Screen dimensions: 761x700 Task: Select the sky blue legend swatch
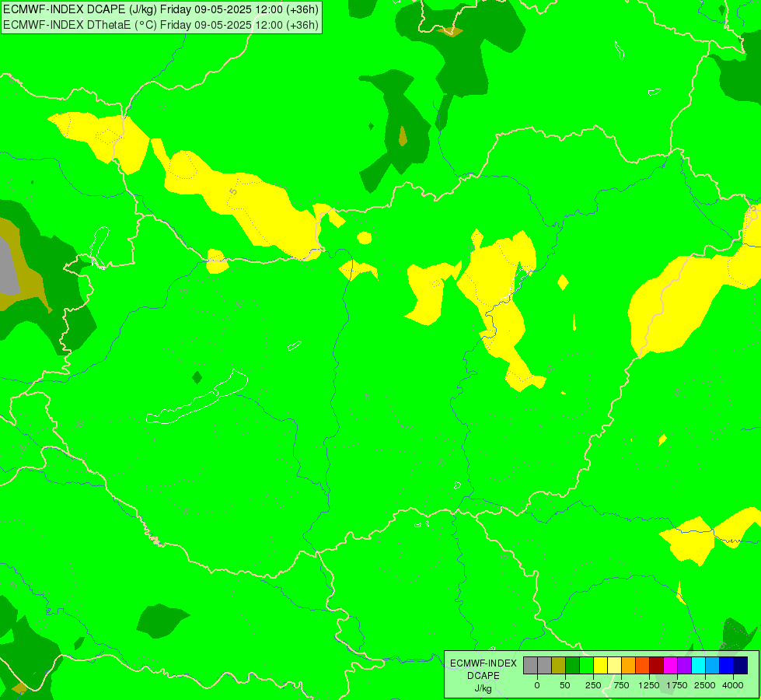tap(714, 666)
